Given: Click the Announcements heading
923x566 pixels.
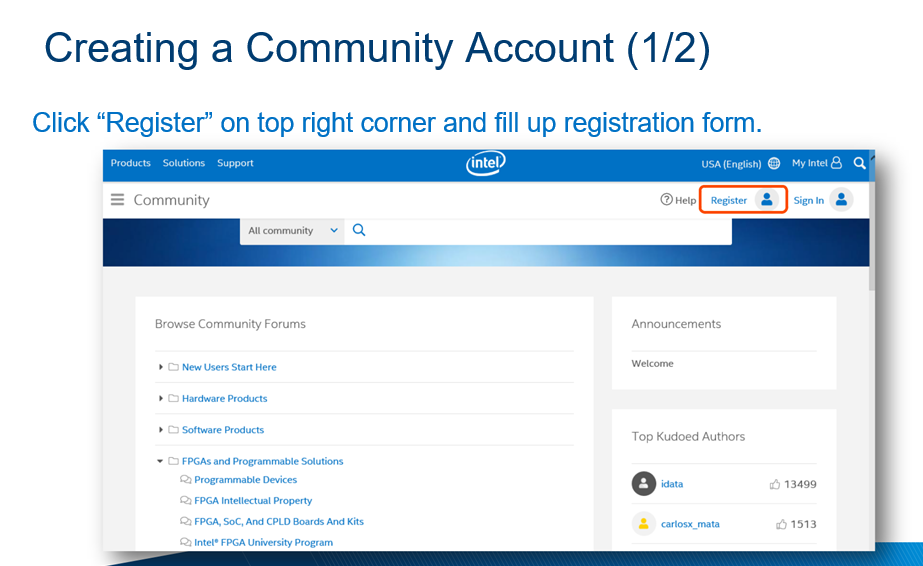Looking at the screenshot, I should pyautogui.click(x=676, y=324).
